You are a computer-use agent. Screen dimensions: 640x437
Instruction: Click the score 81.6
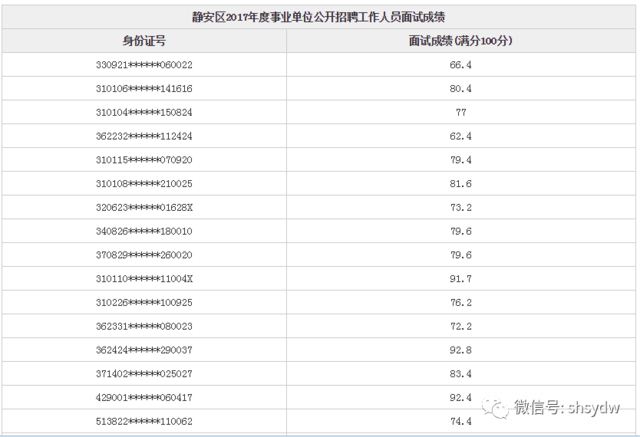coord(460,184)
